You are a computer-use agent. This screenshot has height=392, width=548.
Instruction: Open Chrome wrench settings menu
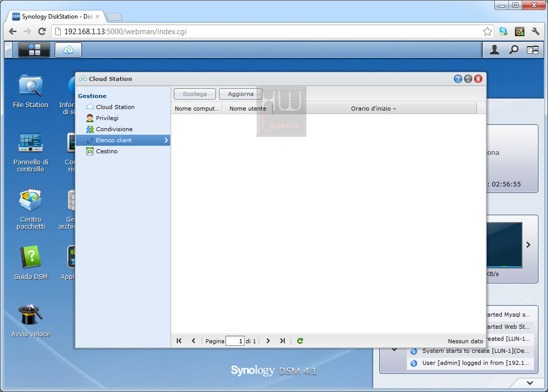pos(535,32)
